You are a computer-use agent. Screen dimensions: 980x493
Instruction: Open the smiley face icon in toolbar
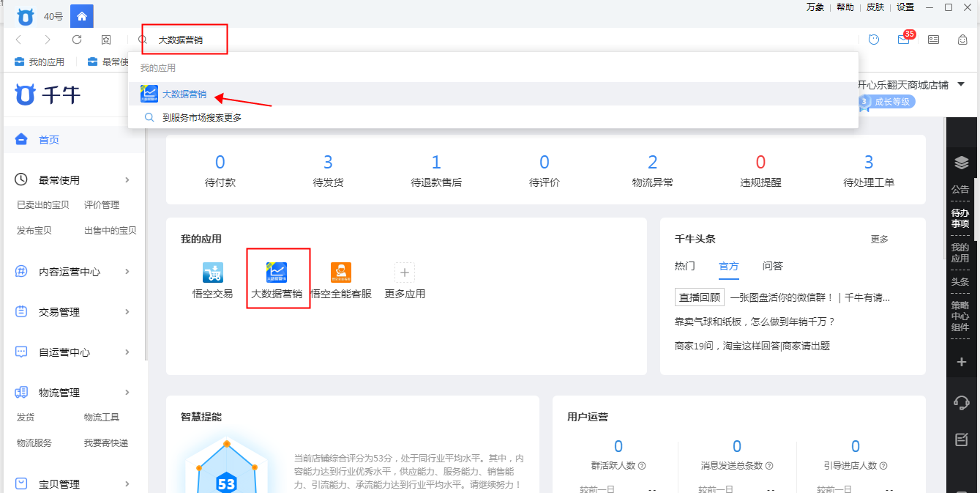[x=874, y=40]
